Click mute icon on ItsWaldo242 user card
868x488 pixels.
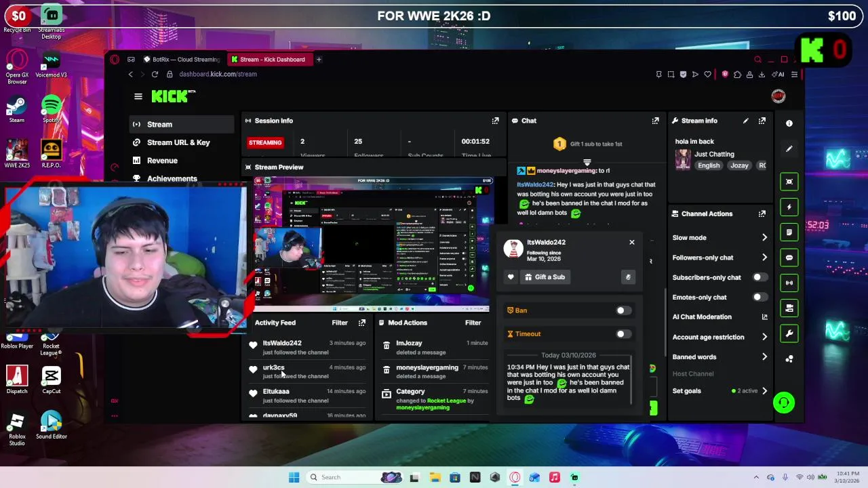pyautogui.click(x=628, y=277)
